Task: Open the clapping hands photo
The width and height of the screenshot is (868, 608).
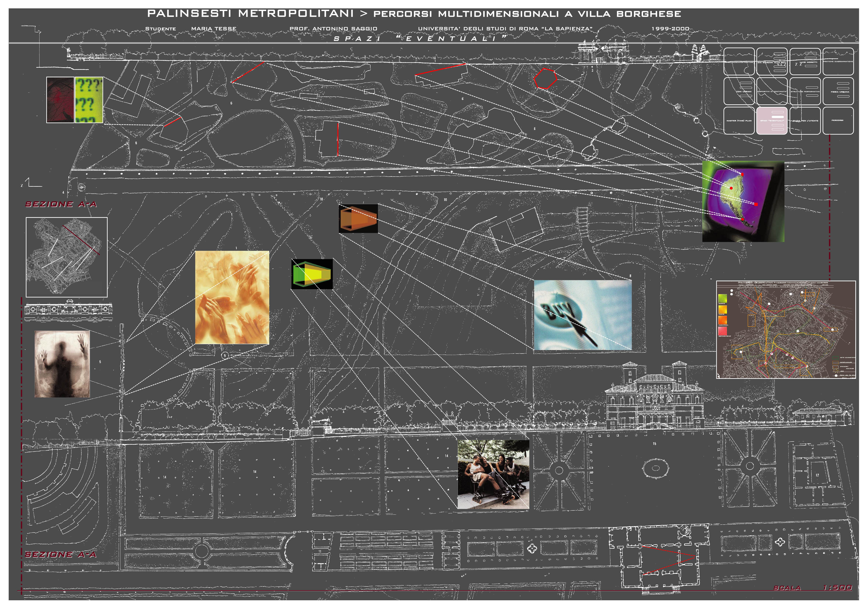Action: click(x=232, y=297)
